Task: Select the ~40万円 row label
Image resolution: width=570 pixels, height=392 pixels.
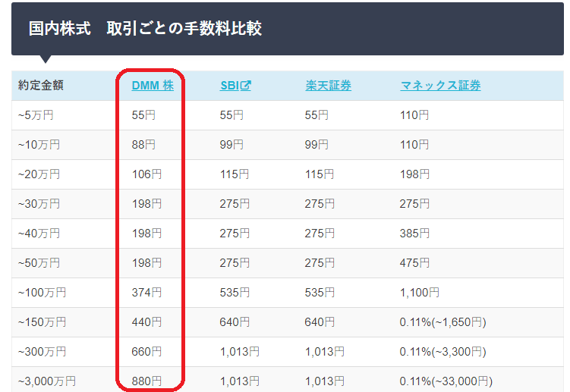Action: coord(39,234)
